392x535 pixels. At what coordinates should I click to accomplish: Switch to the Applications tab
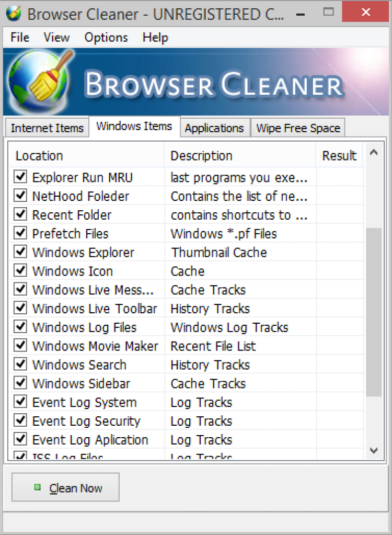(x=214, y=128)
